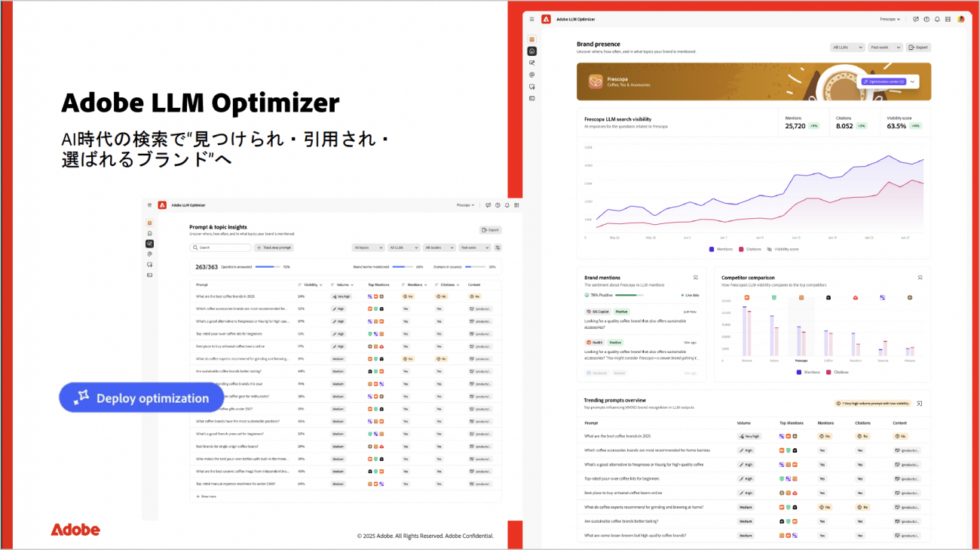This screenshot has width=980, height=550.
Task: Click Track new prompt button
Action: 274,247
